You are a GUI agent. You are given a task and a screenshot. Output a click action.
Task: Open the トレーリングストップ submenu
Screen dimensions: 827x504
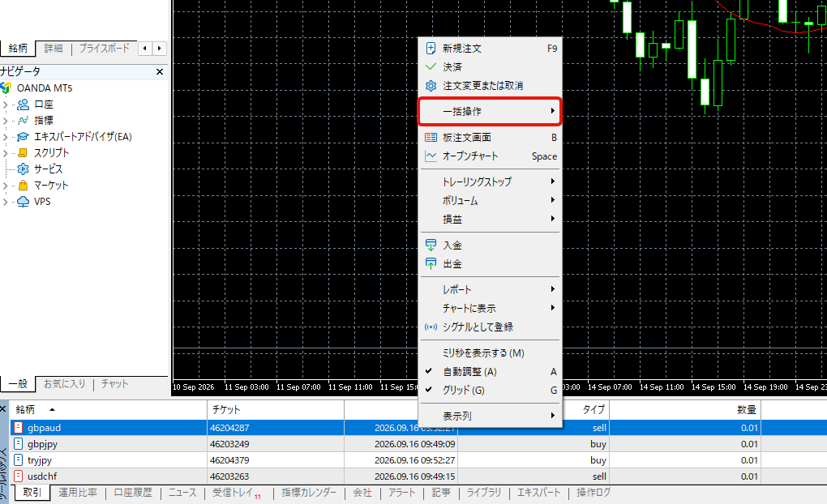tap(490, 182)
